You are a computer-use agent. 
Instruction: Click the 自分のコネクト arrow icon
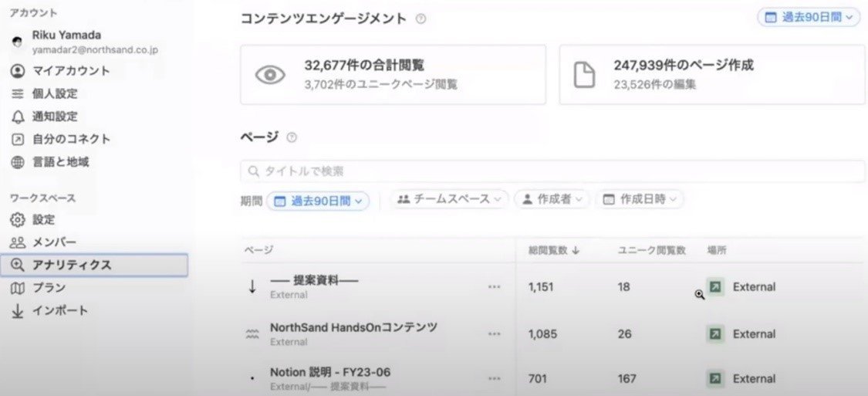[18, 139]
